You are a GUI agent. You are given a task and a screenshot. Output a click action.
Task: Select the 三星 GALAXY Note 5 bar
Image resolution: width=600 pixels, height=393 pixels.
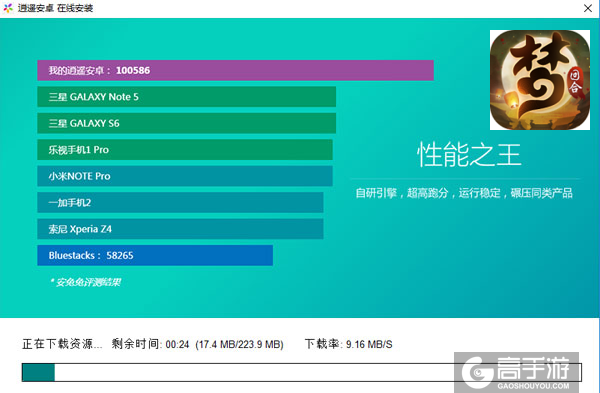click(x=186, y=97)
